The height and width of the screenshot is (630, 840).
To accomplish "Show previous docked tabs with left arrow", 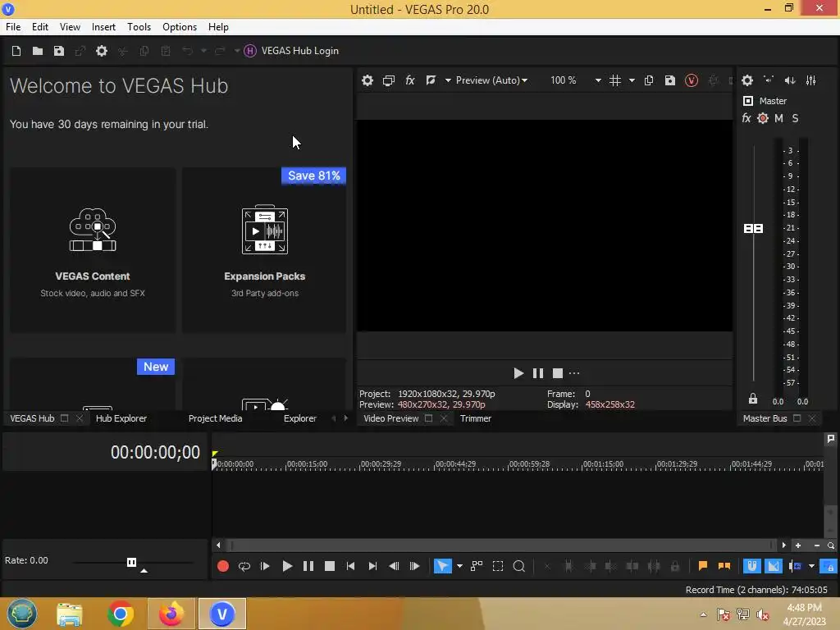I will tap(334, 418).
